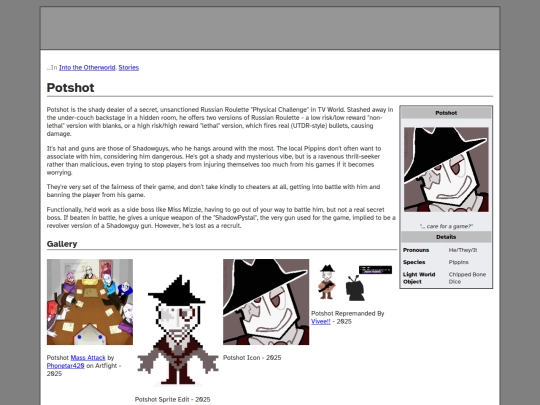Open the Viveel! artist link
The image size is (540, 405).
tap(321, 321)
